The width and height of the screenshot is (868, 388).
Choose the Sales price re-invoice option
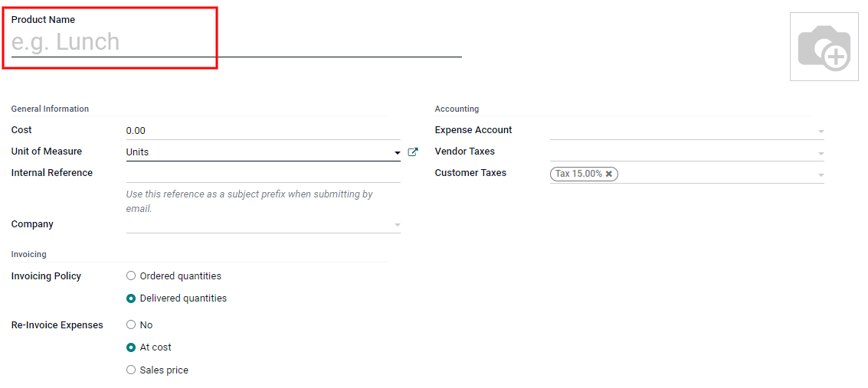[131, 370]
